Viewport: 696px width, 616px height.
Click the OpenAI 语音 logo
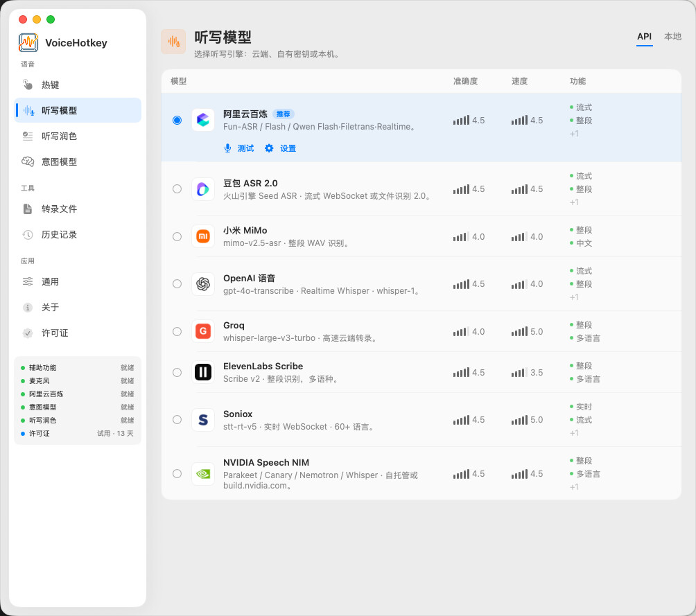click(x=203, y=284)
